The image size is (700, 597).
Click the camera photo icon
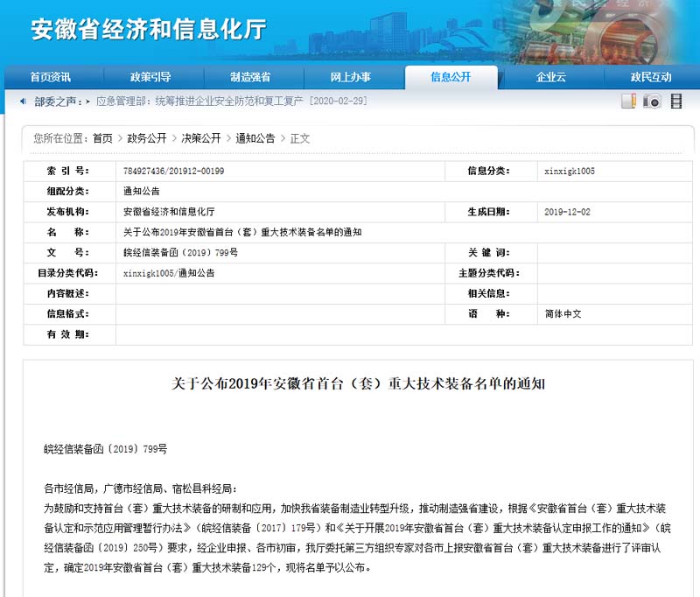coord(652,102)
